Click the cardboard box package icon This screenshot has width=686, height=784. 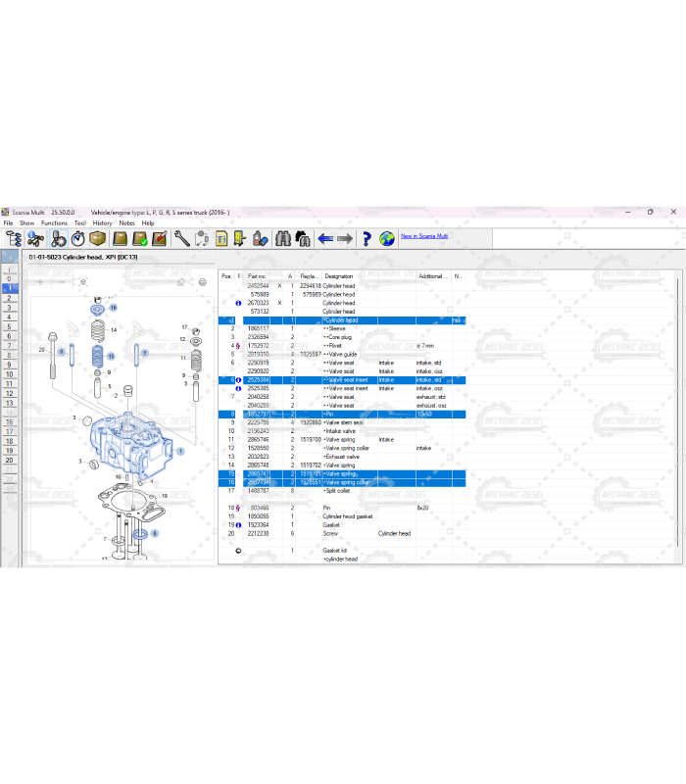click(98, 238)
